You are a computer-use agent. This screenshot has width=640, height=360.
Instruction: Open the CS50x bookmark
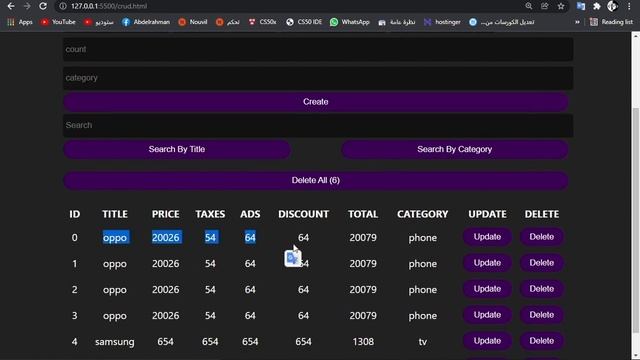coord(262,22)
